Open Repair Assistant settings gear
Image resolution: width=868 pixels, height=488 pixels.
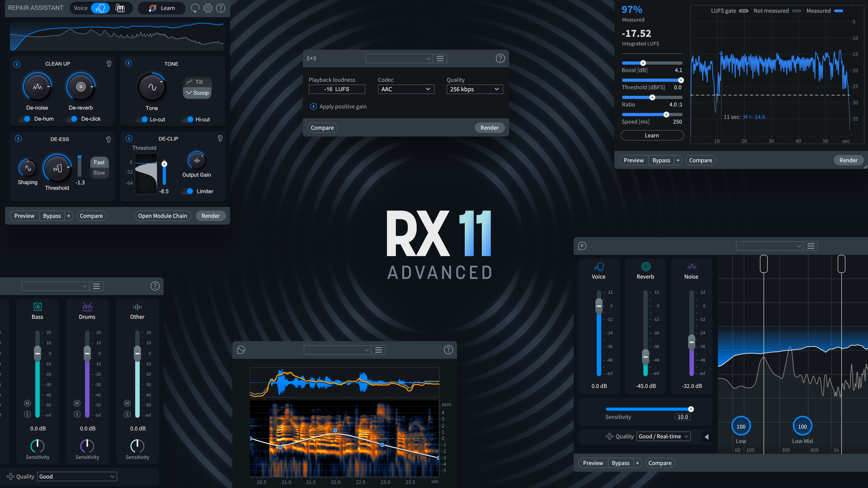(x=208, y=8)
